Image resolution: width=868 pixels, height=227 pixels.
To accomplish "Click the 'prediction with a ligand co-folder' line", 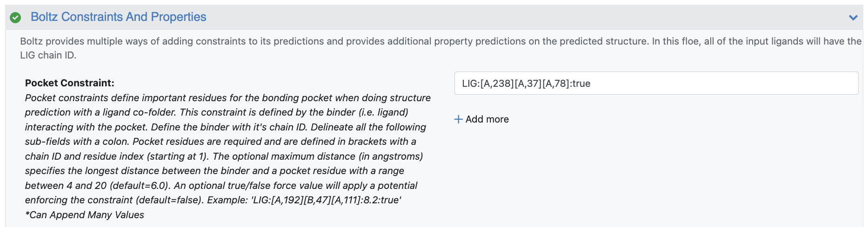I will tap(216, 112).
